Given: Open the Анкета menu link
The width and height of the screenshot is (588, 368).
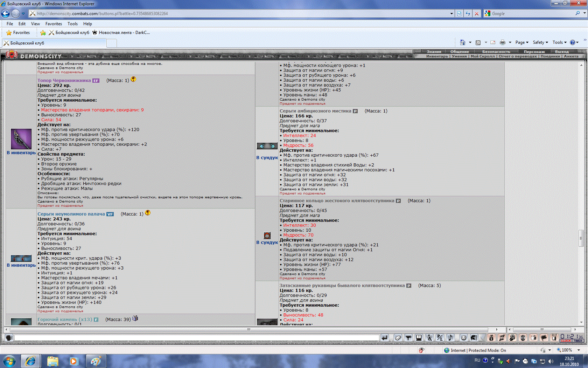Looking at the screenshot, I should 571,56.
